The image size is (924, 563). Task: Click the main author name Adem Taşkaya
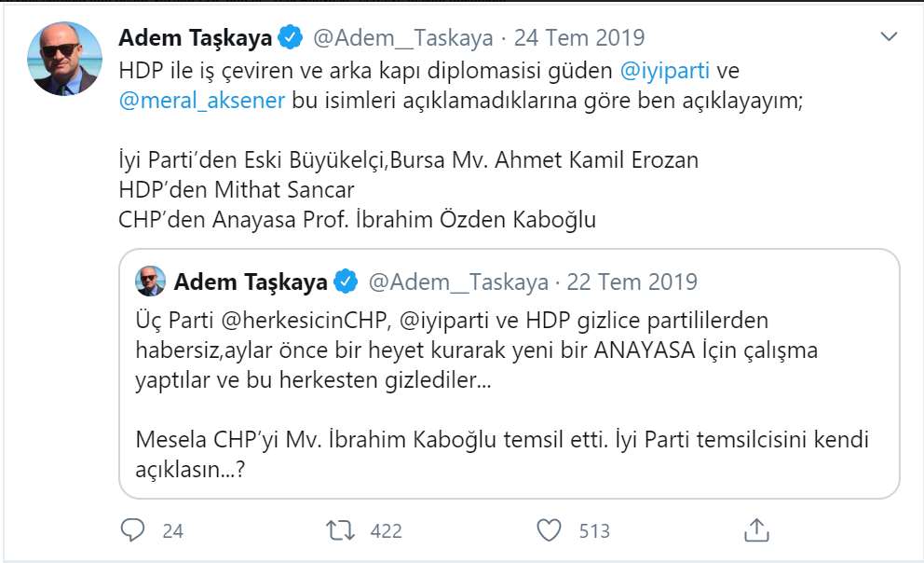196,38
